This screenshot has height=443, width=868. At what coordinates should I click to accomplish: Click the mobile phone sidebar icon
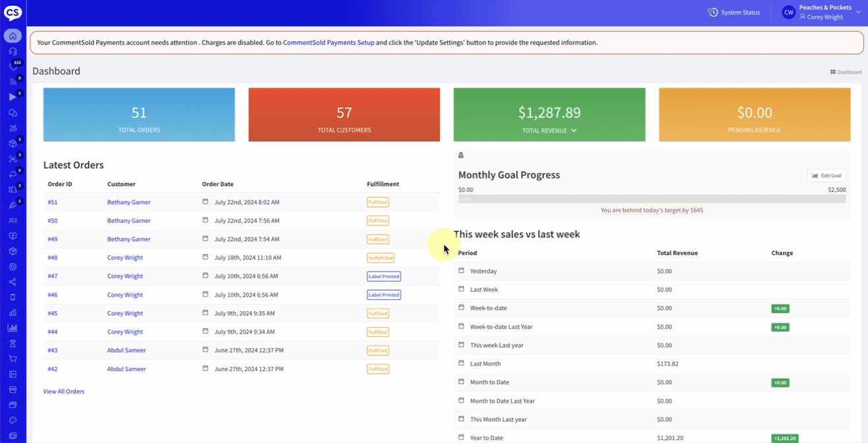pos(13,297)
